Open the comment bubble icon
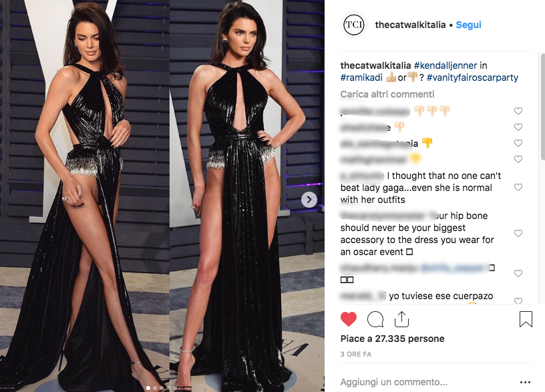The height and width of the screenshot is (392, 545). [375, 319]
